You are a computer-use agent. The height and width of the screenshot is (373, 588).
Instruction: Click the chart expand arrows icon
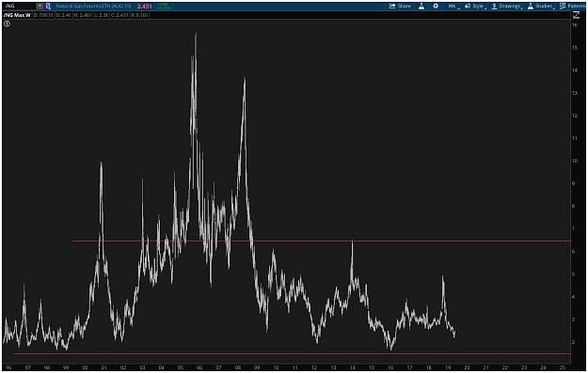pos(577,15)
